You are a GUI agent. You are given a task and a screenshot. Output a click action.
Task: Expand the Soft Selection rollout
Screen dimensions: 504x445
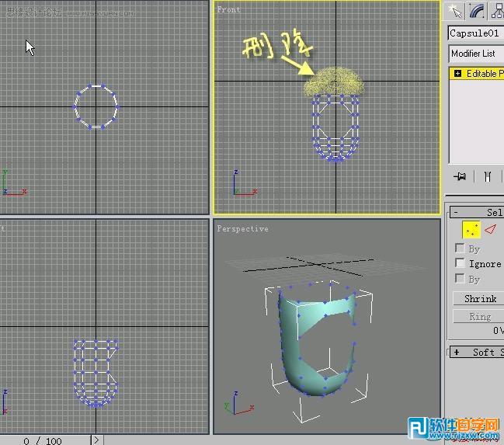(477, 352)
